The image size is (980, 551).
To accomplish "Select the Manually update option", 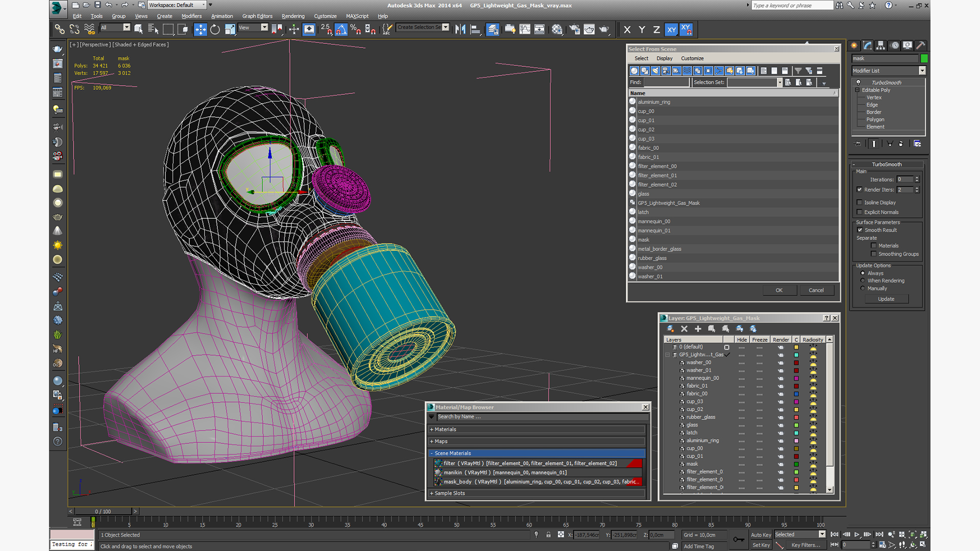I will click(863, 288).
